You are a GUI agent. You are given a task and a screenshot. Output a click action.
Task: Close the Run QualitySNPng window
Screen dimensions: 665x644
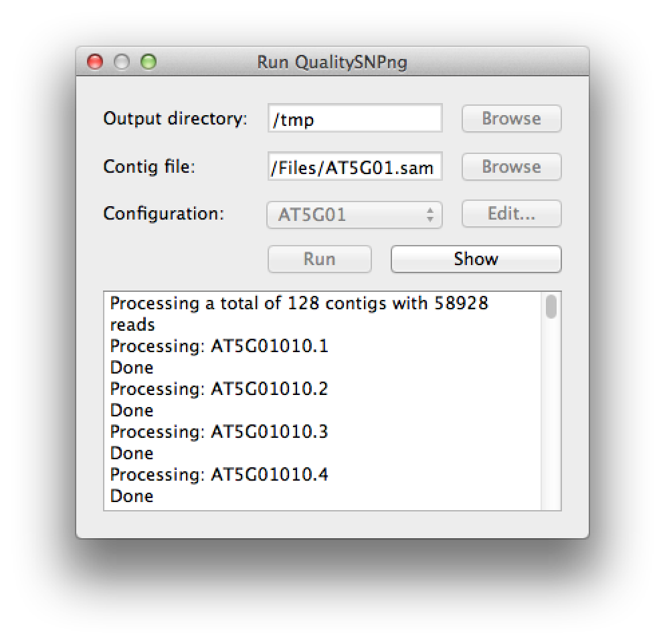tap(96, 62)
